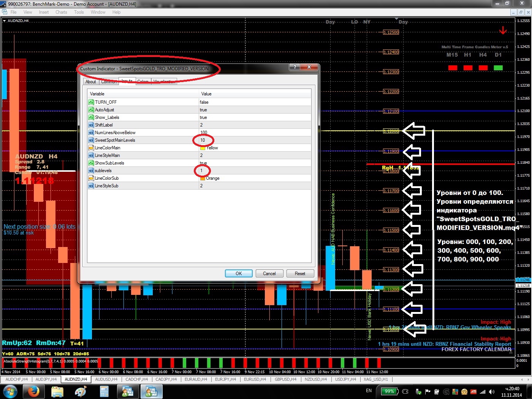
Task: Toggle TURN_OFF value false
Action: click(255, 102)
